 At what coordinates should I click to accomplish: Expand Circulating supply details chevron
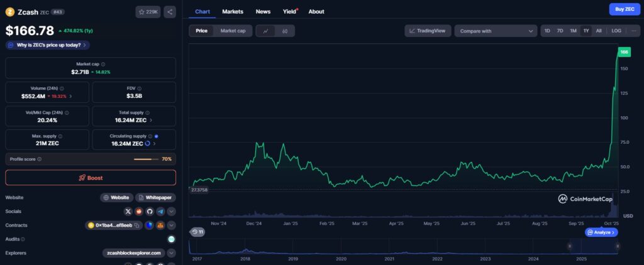coord(155,144)
